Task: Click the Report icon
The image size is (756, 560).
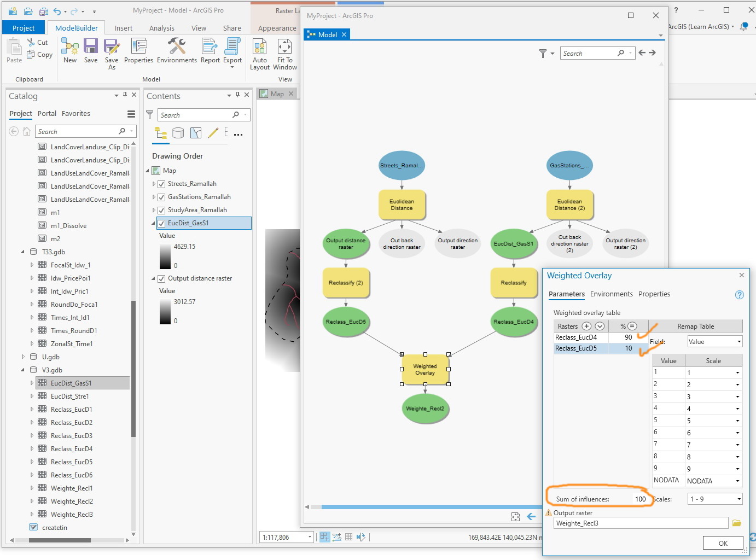Action: (x=210, y=46)
